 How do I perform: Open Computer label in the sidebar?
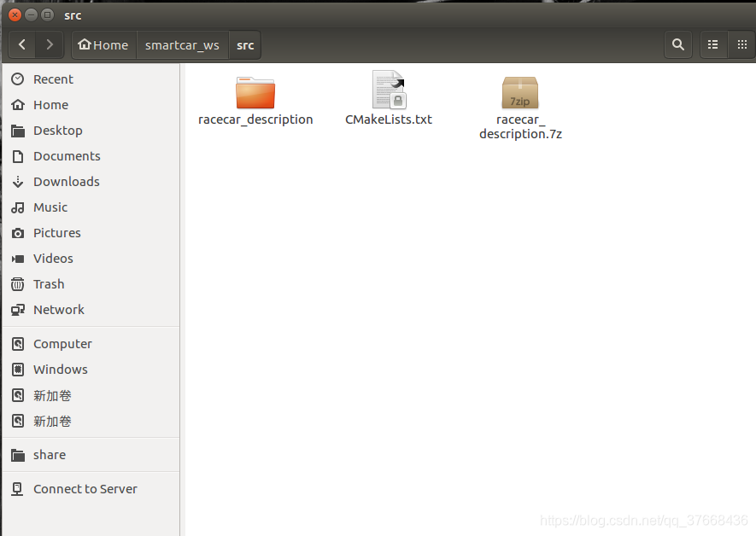(x=62, y=344)
